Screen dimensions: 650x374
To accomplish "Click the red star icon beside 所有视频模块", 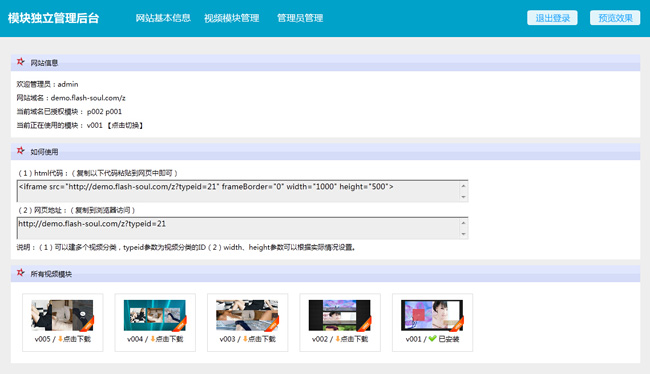I will pyautogui.click(x=21, y=273).
